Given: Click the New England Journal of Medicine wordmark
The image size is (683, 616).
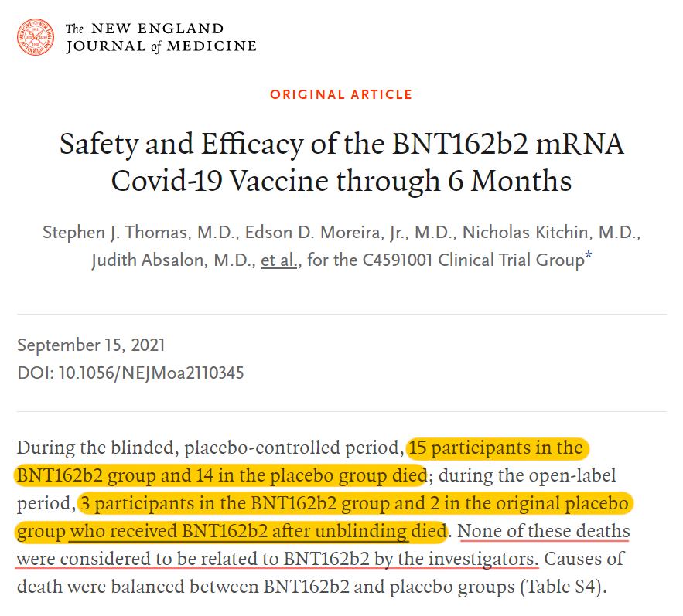Looking at the screenshot, I should (160, 37).
